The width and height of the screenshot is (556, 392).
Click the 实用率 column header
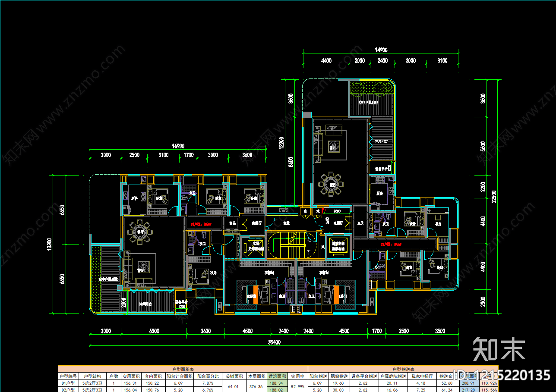(x=297, y=376)
